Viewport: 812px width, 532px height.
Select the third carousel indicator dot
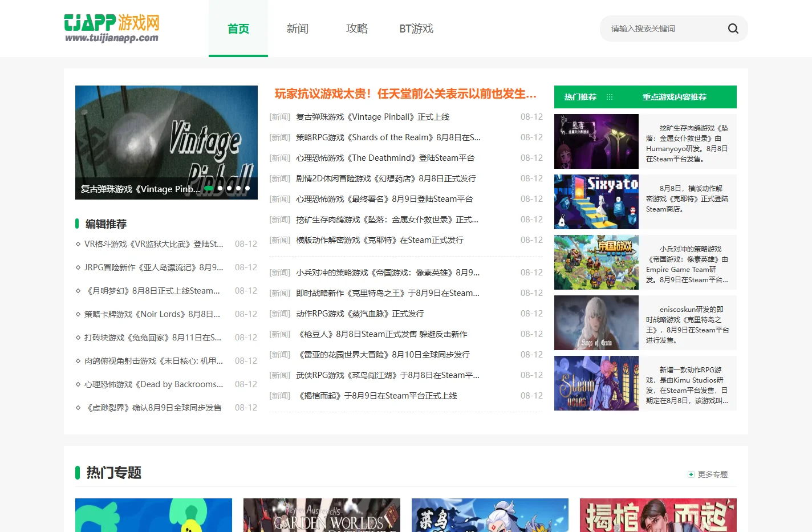229,188
